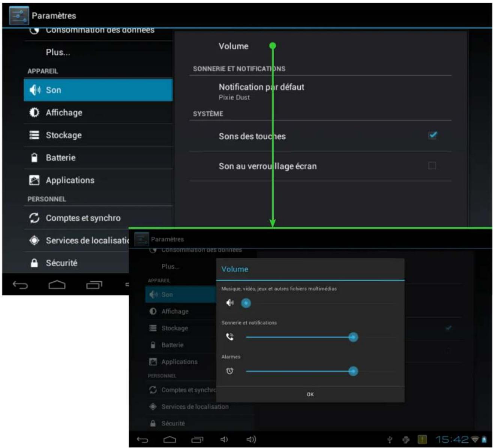Tap the dimmed Stockage item in lower screenshot
The height and width of the screenshot is (448, 493).
181,328
